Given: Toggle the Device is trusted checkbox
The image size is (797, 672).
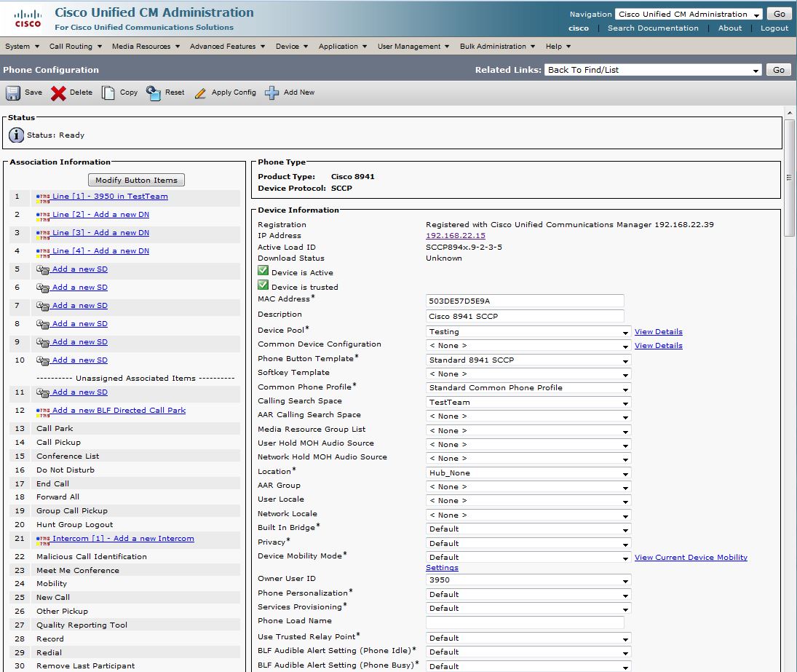Looking at the screenshot, I should [263, 286].
